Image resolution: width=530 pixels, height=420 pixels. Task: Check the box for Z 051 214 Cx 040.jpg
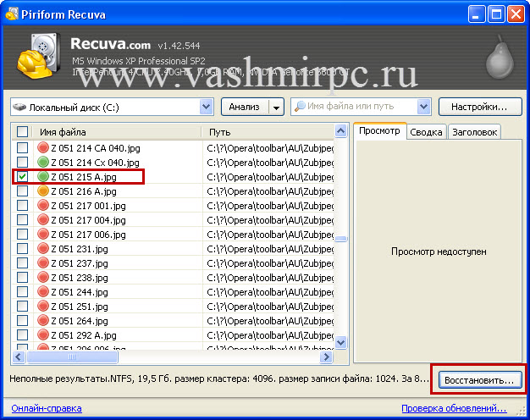(22, 163)
